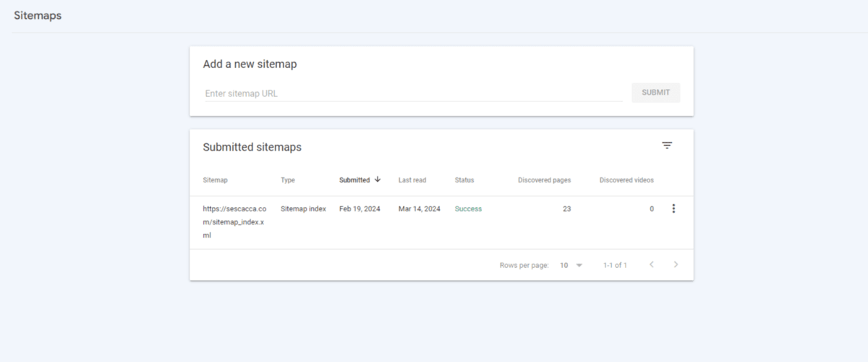Sort by the Type column header

tap(288, 180)
